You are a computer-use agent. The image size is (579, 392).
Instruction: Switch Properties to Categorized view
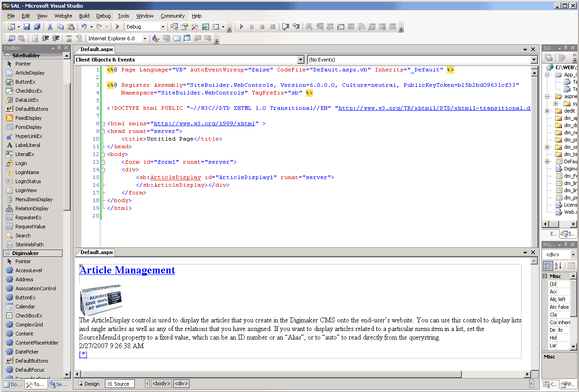548,266
